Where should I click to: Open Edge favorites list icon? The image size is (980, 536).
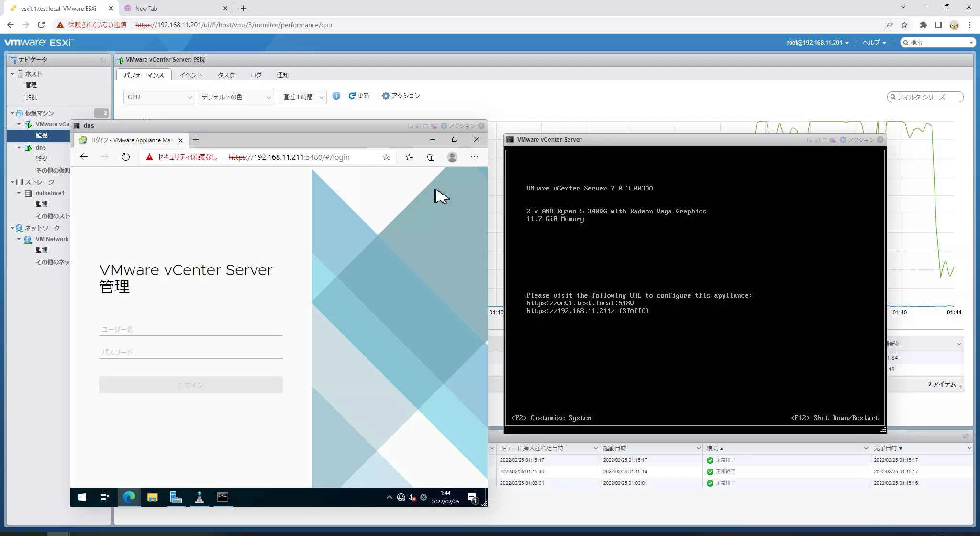coord(409,157)
